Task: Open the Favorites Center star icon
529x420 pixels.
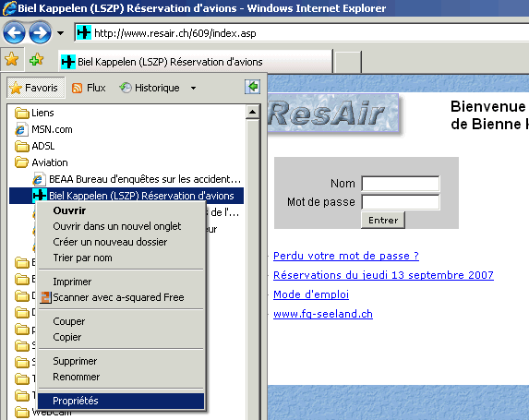Action: coord(12,60)
